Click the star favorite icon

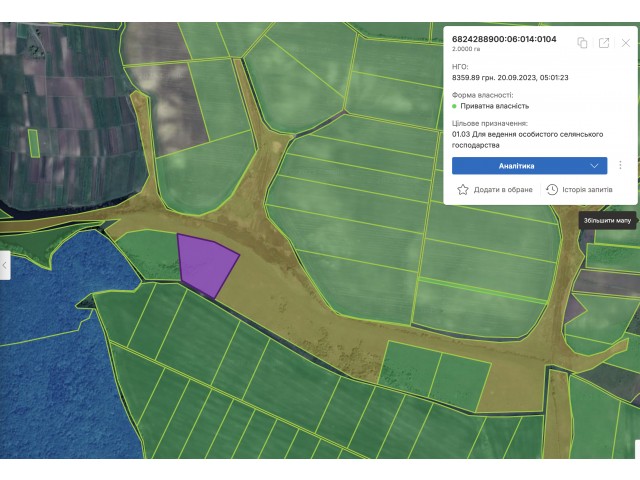[x=463, y=189]
